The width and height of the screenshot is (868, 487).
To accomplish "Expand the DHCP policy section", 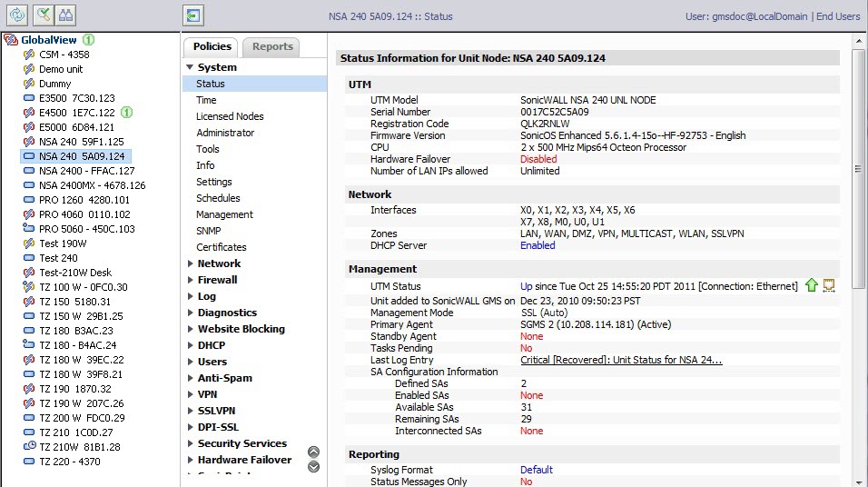I will click(x=190, y=345).
